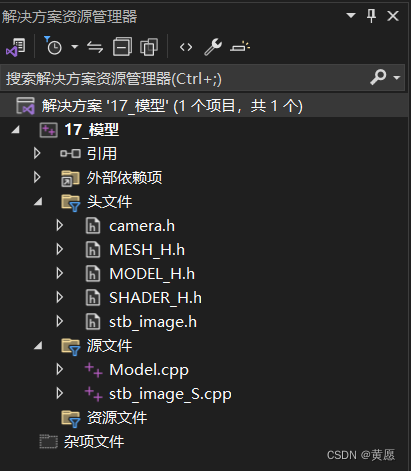Expand the stb_image_S.cpp file node

click(60, 393)
